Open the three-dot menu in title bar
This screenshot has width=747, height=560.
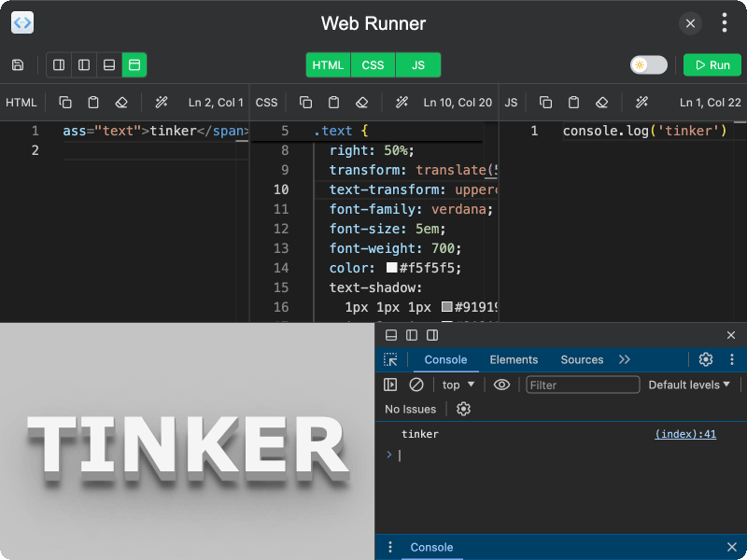click(x=725, y=22)
